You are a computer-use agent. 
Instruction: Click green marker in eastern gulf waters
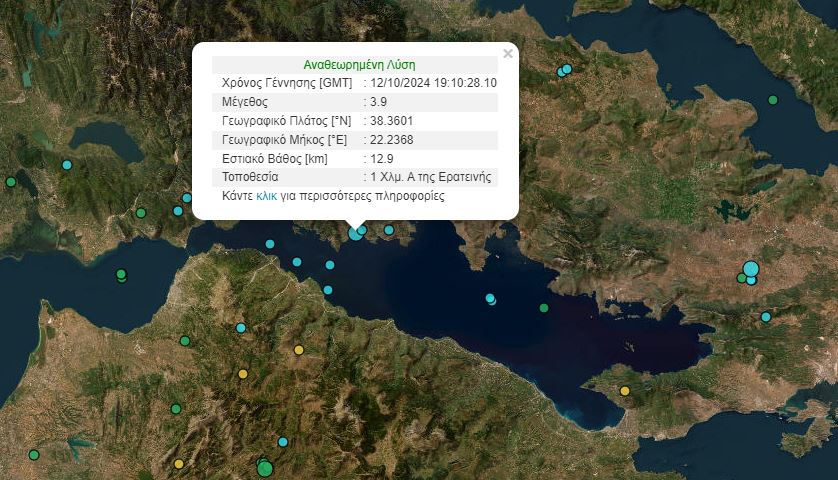coord(544,308)
